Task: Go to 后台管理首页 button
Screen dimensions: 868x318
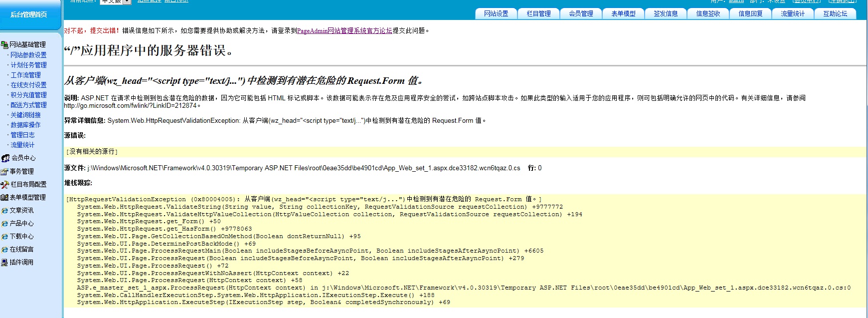Action: pos(29,14)
